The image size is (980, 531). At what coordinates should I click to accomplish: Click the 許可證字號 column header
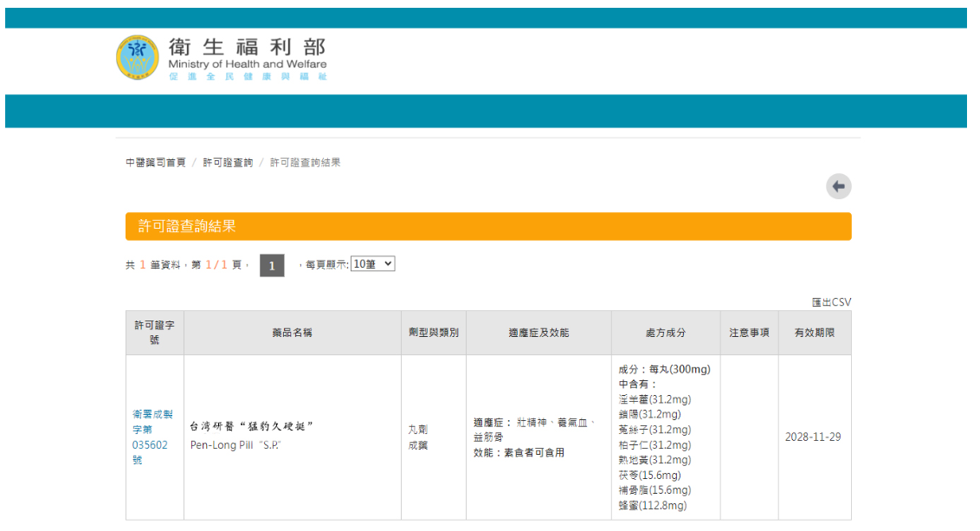pos(153,332)
